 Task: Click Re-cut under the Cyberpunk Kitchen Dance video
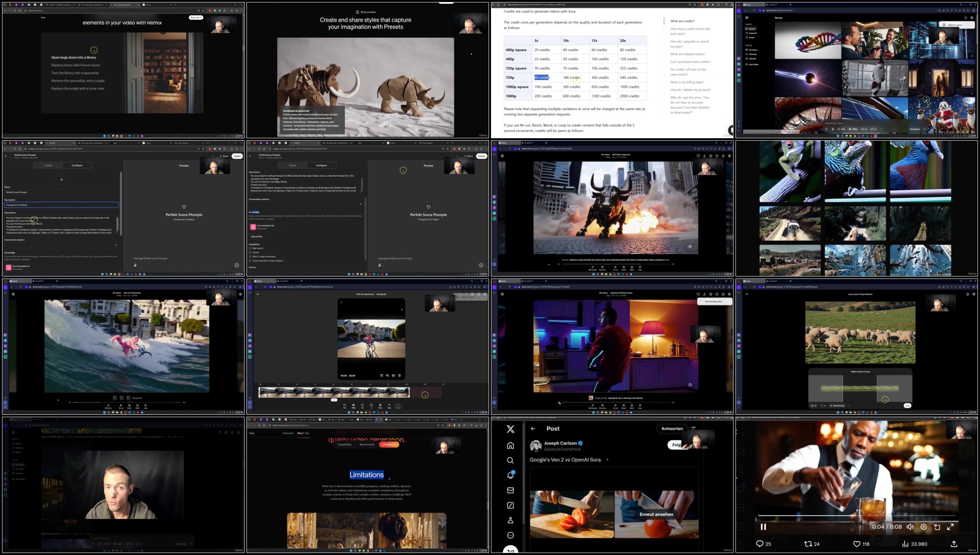tap(615, 406)
